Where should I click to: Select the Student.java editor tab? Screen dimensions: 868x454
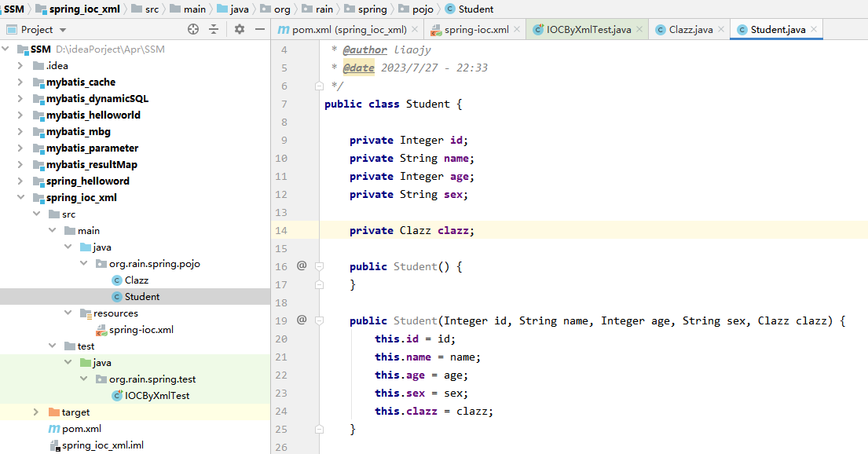(x=778, y=29)
